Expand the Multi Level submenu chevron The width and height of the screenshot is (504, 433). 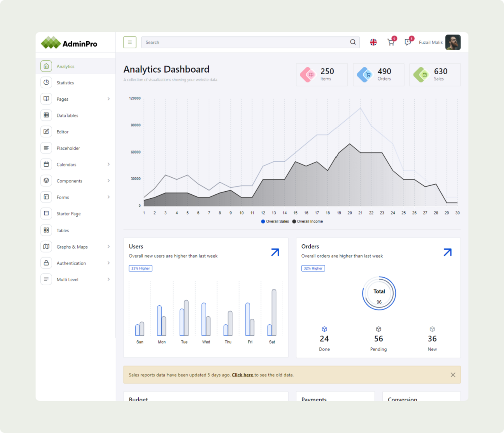coord(109,279)
